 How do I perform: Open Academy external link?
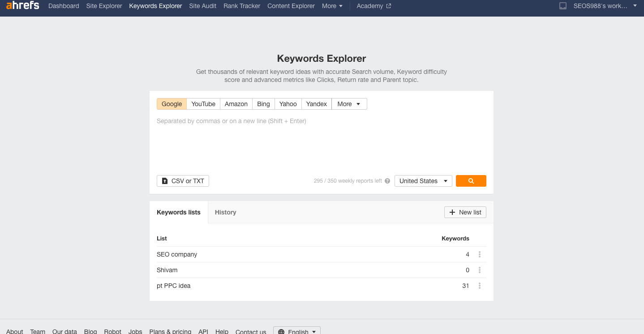[374, 6]
